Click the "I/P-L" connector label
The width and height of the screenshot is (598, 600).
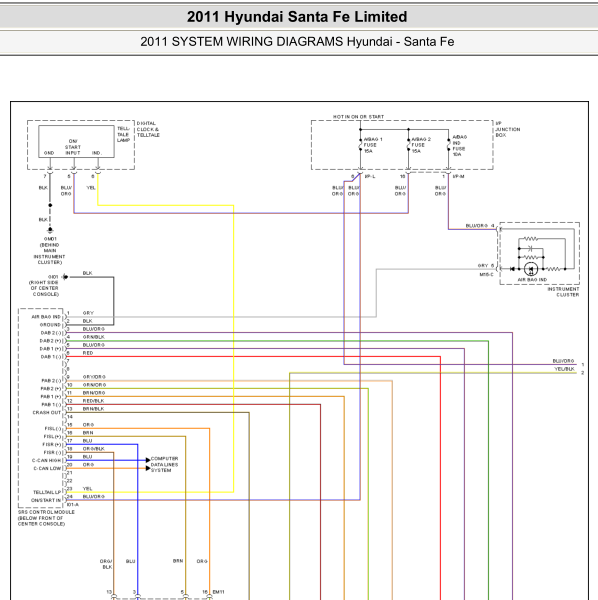(370, 176)
